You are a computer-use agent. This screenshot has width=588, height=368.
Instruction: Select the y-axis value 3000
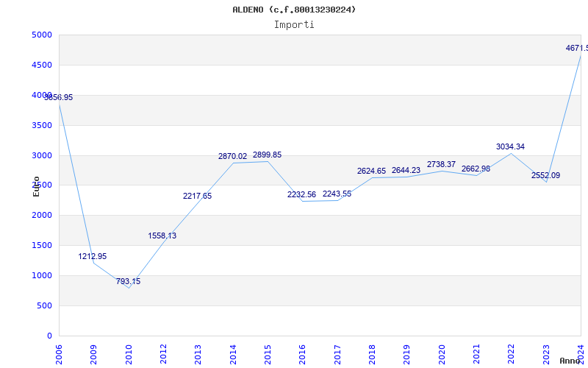point(42,155)
